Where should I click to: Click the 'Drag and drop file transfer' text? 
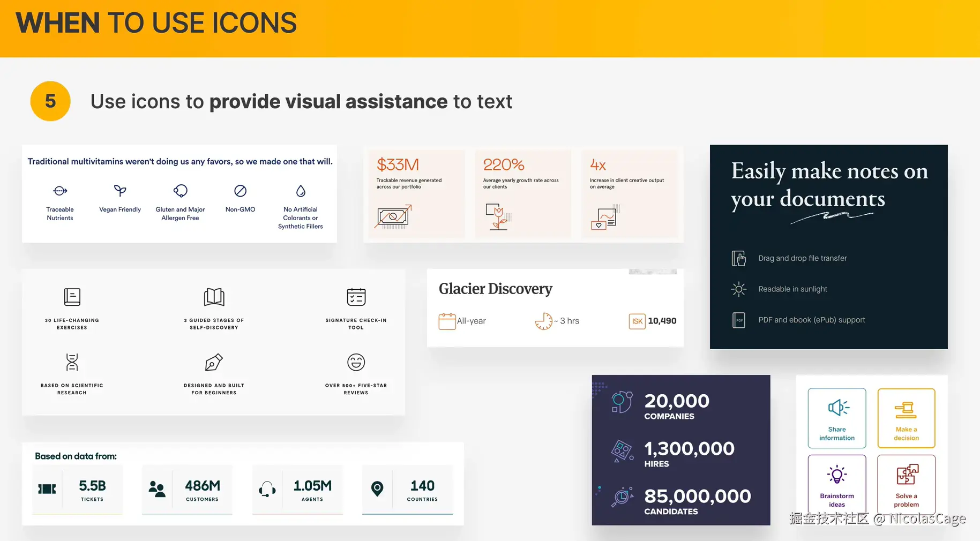coord(803,258)
